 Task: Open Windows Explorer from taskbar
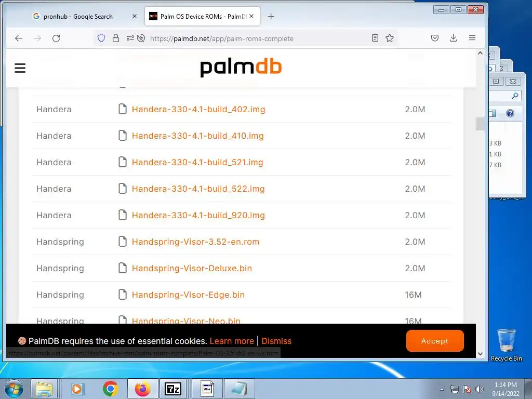[45, 389]
